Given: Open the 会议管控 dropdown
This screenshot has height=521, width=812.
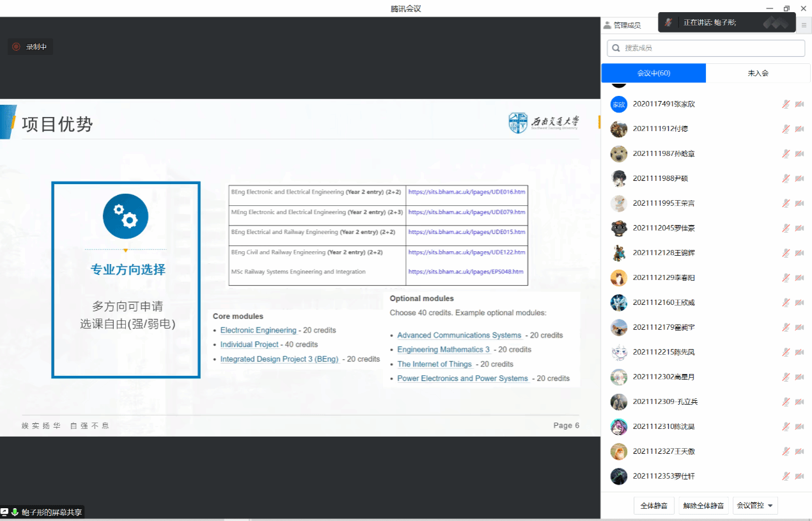Looking at the screenshot, I should click(755, 506).
